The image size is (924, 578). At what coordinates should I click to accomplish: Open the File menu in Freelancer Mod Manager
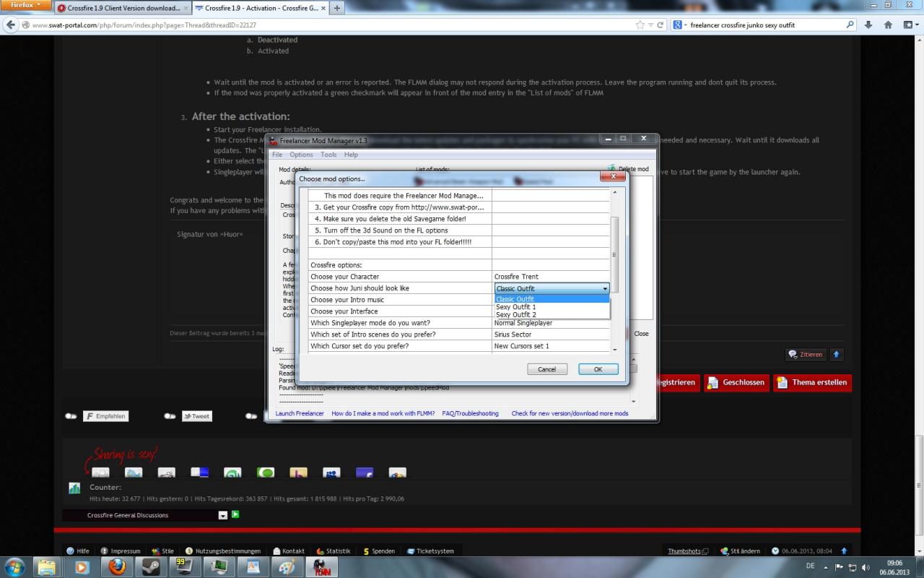pos(277,155)
